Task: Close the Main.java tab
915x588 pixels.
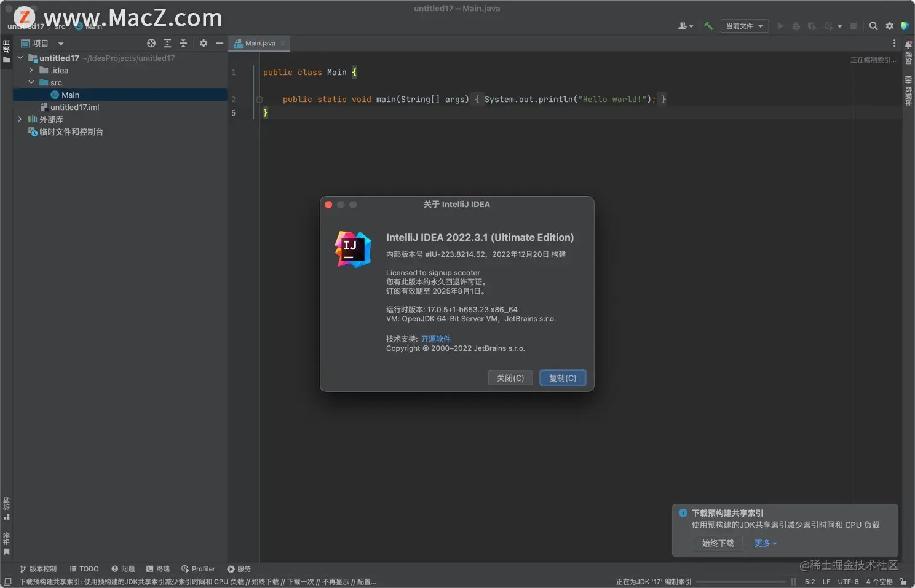Action: 283,43
